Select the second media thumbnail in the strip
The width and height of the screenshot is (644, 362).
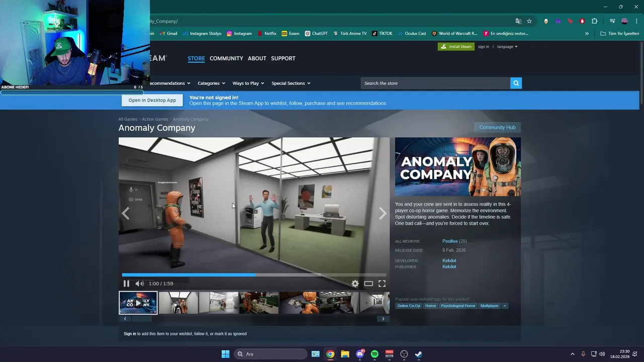178,303
